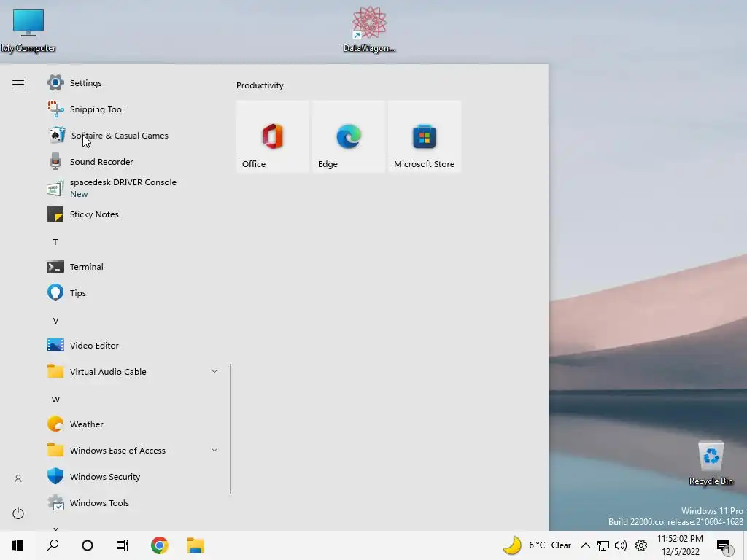Click the 'Sound Recorder' label text
Screen dimensions: 747x560
pos(101,162)
